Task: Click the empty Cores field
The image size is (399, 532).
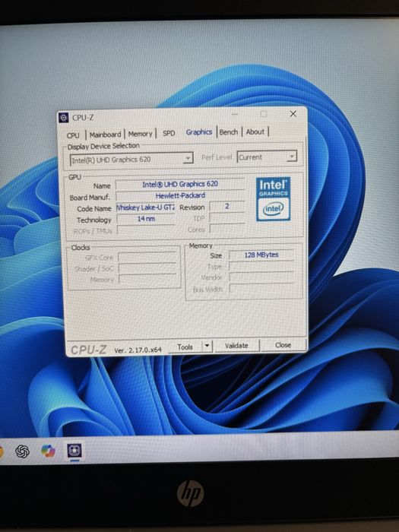Action: 227,229
